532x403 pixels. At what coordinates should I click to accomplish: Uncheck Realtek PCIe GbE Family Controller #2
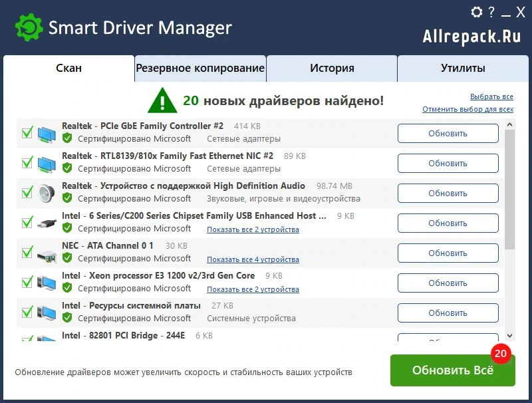click(x=27, y=132)
